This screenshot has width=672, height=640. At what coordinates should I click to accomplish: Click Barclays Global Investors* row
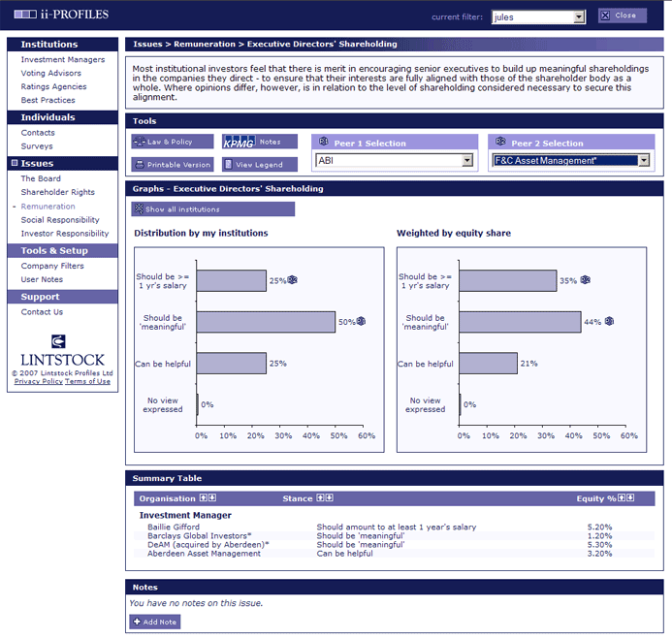pyautogui.click(x=394, y=536)
